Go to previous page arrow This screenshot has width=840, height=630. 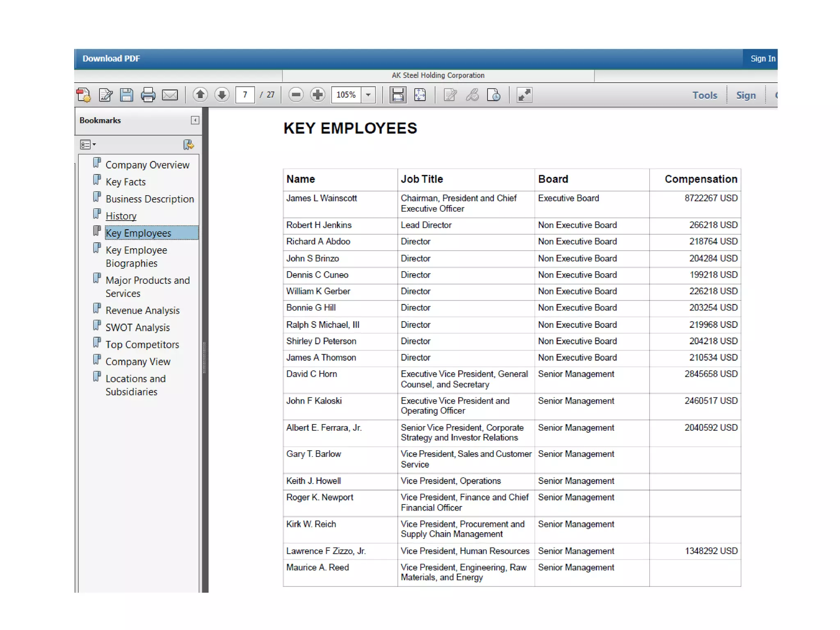(200, 95)
